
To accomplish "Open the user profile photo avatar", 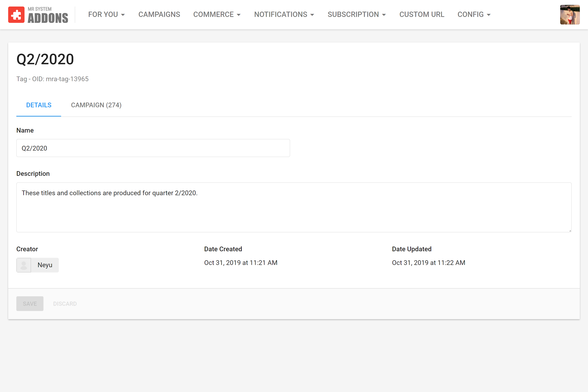I will pos(570,15).
